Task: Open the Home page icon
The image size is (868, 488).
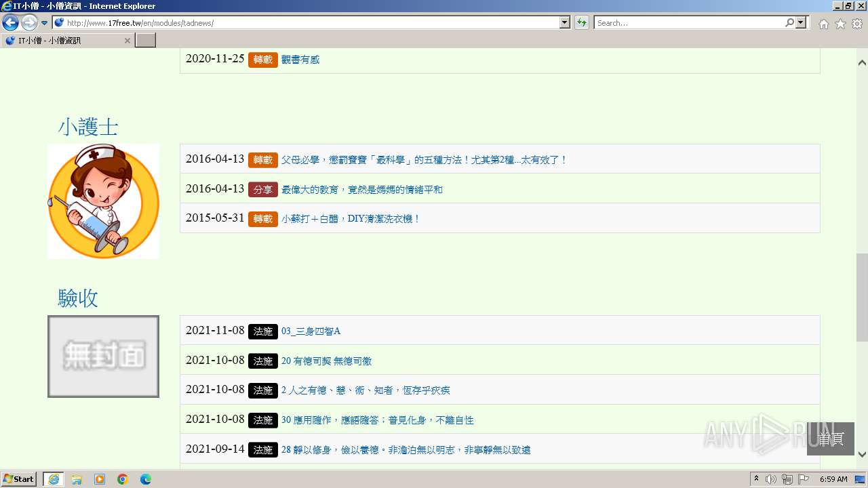Action: click(x=823, y=24)
